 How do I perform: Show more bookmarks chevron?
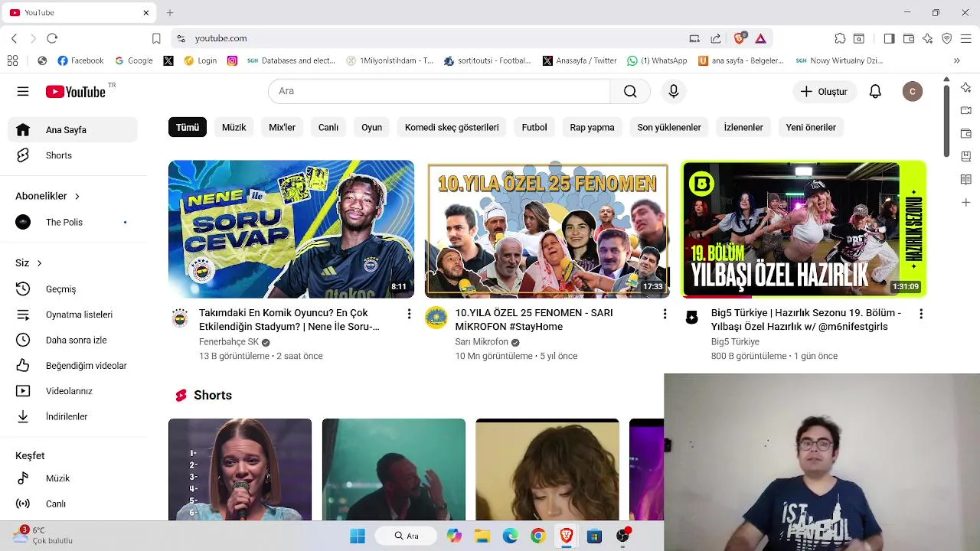point(956,60)
